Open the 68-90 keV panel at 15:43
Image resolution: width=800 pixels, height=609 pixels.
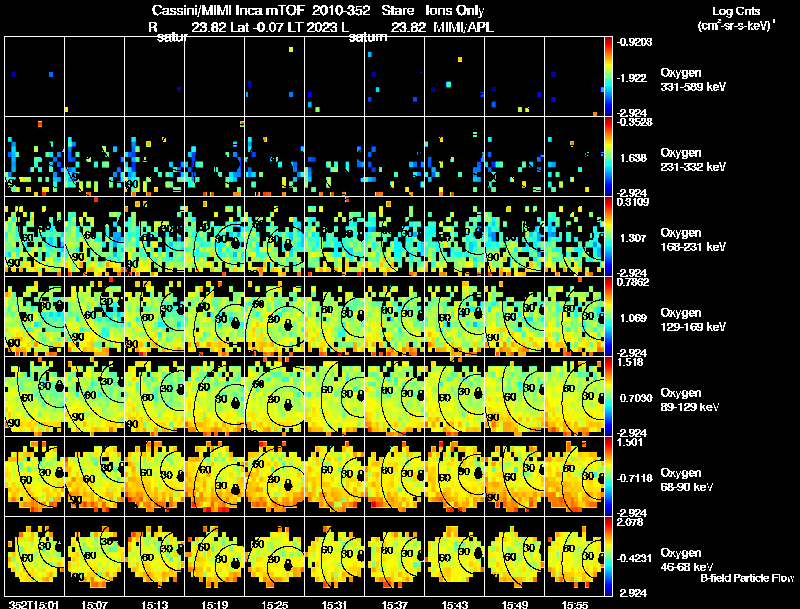(455, 476)
